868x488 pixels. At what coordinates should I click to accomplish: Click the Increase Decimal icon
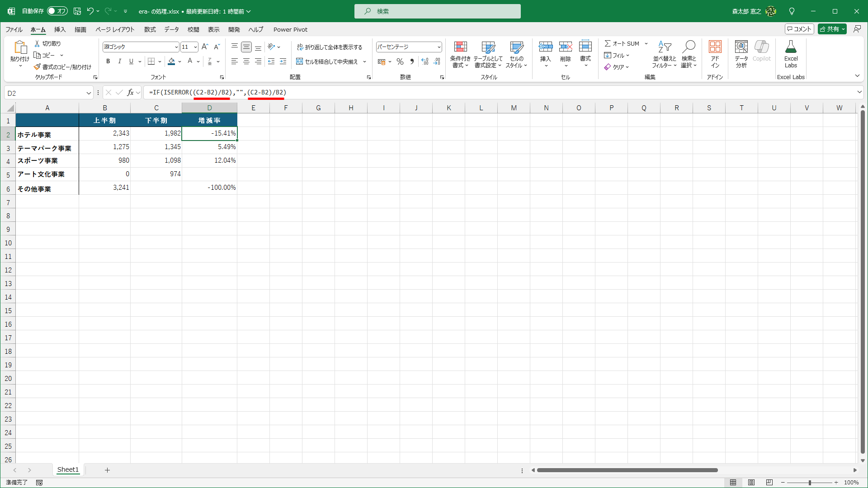425,61
